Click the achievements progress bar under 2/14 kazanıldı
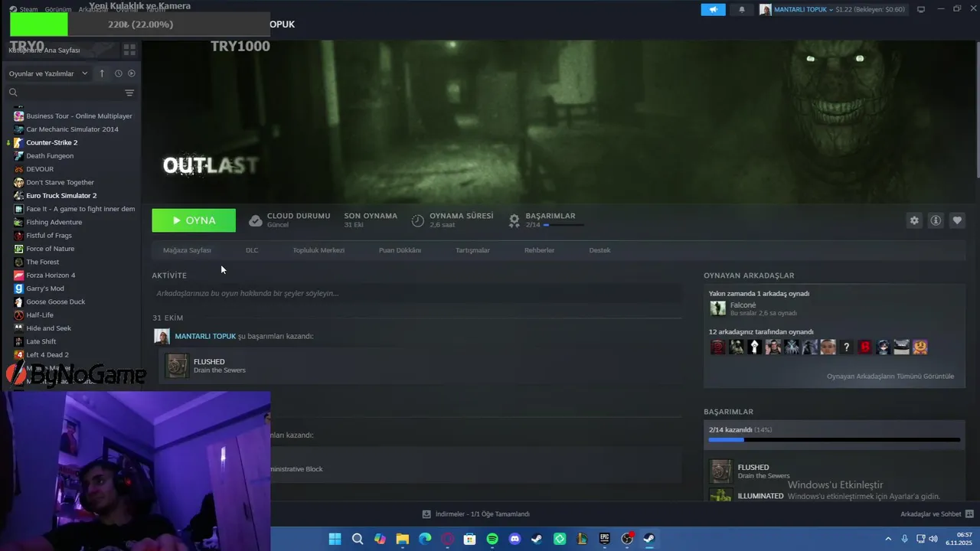This screenshot has width=980, height=551. coord(835,440)
